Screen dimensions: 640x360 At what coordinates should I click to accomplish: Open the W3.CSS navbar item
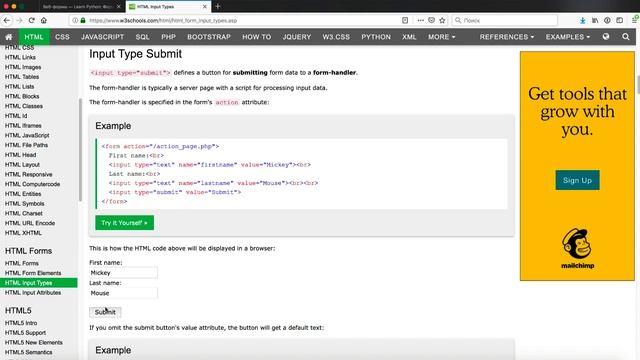pos(336,37)
